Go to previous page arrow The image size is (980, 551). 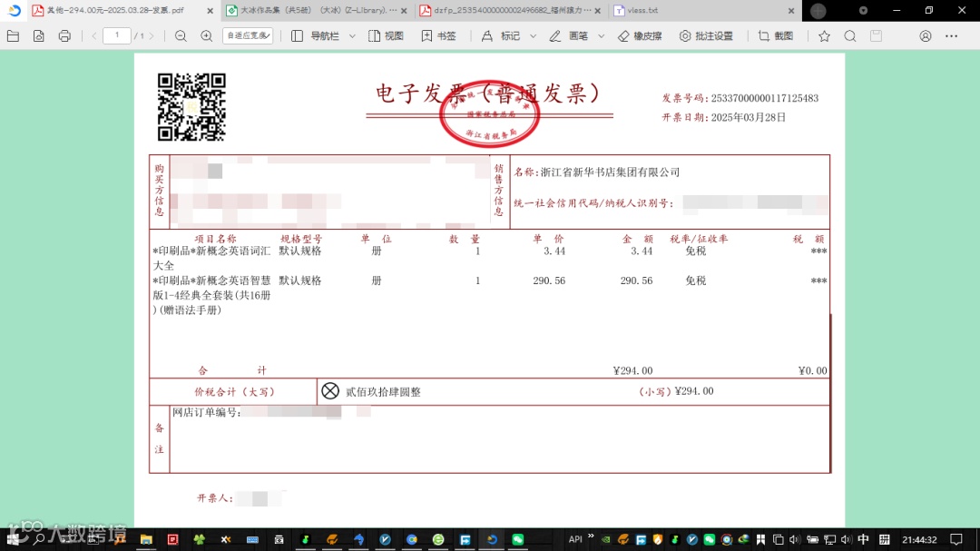pyautogui.click(x=93, y=36)
